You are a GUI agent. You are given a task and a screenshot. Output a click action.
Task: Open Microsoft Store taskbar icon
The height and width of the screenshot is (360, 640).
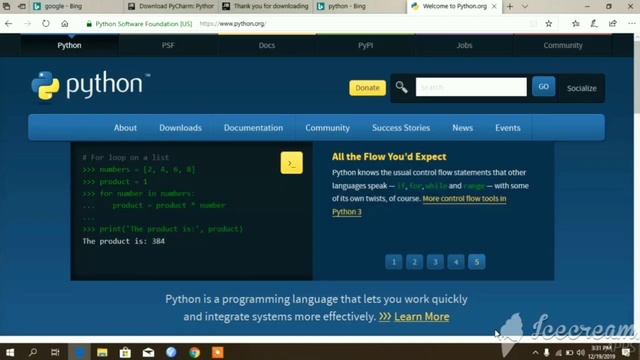coord(125,352)
